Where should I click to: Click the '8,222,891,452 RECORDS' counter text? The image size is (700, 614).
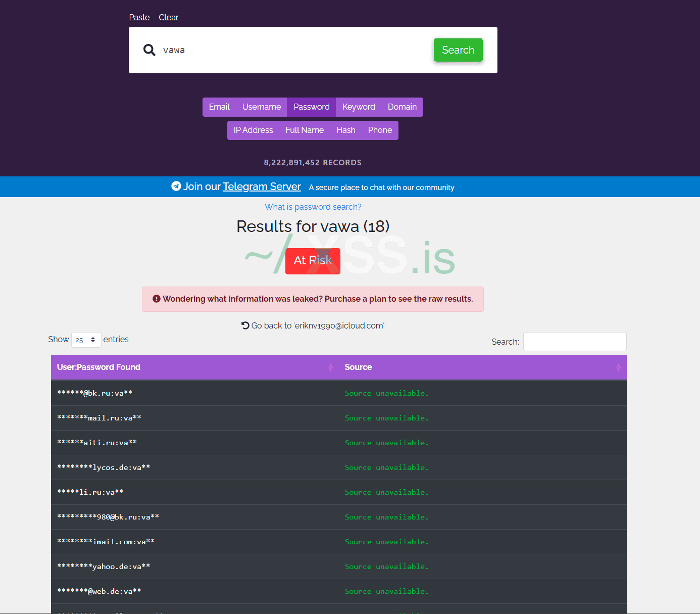click(x=313, y=163)
